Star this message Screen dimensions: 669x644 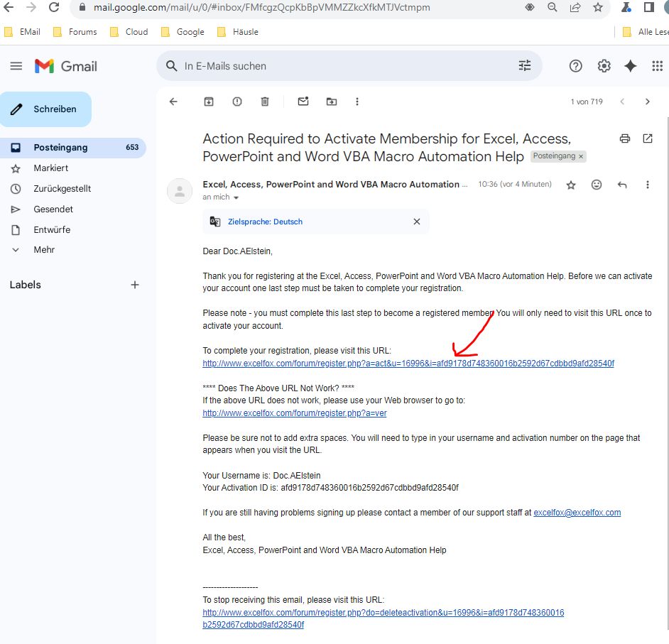(x=571, y=185)
